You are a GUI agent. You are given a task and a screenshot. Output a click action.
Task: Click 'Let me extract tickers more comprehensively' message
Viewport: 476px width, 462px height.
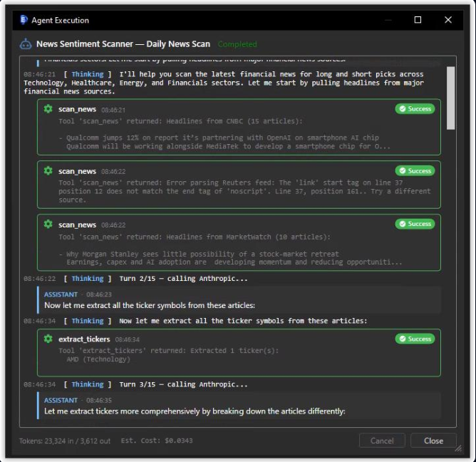pyautogui.click(x=195, y=411)
